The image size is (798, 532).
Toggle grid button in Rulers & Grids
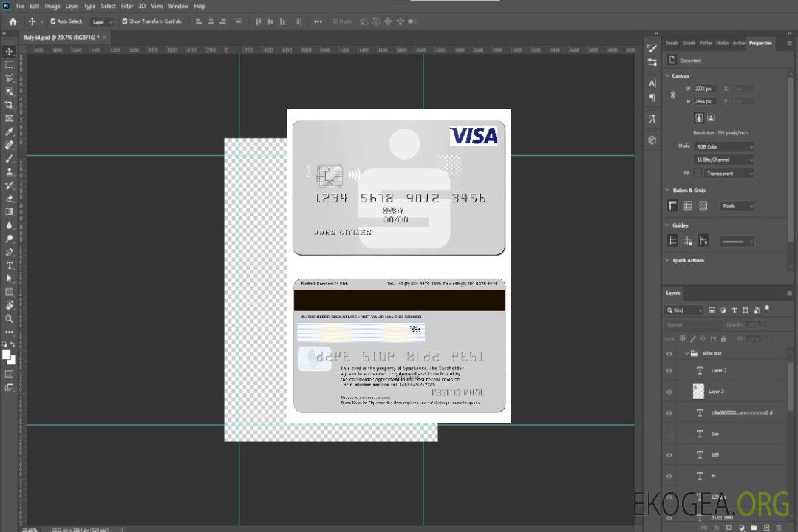[688, 205]
